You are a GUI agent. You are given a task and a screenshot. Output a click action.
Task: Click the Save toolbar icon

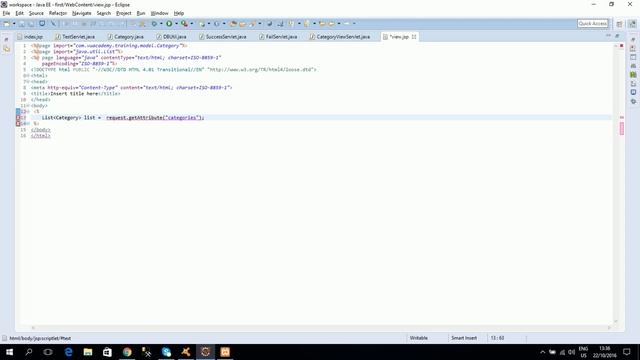(22, 24)
